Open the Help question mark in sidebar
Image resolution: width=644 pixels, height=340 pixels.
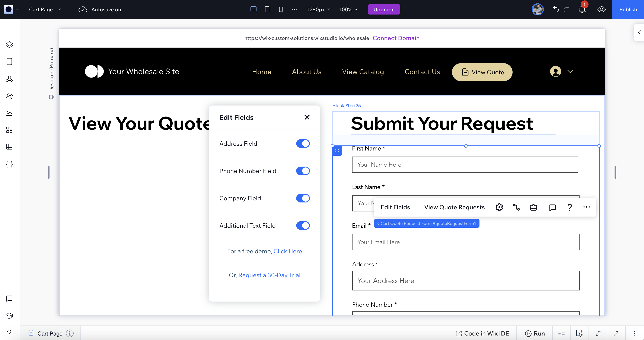[x=9, y=333]
